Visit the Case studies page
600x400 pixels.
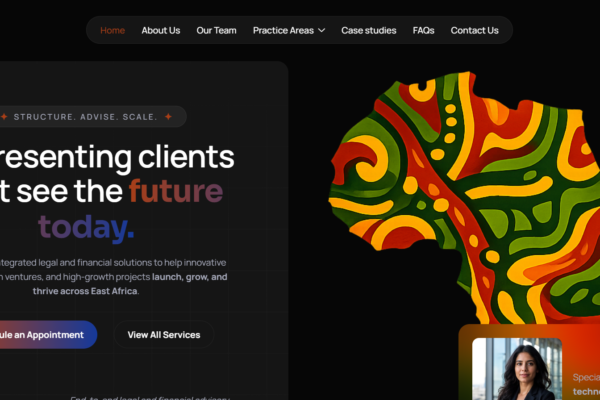(x=368, y=30)
